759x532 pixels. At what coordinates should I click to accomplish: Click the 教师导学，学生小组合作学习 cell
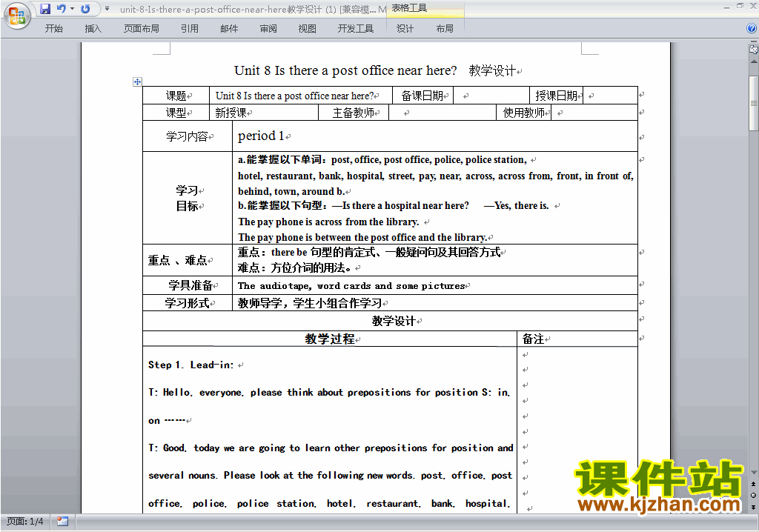pyautogui.click(x=434, y=303)
